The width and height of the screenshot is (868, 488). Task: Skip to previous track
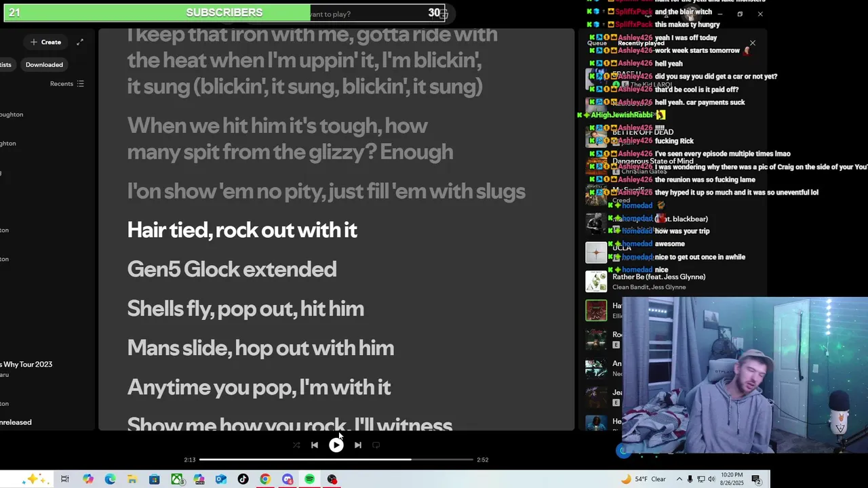point(315,445)
